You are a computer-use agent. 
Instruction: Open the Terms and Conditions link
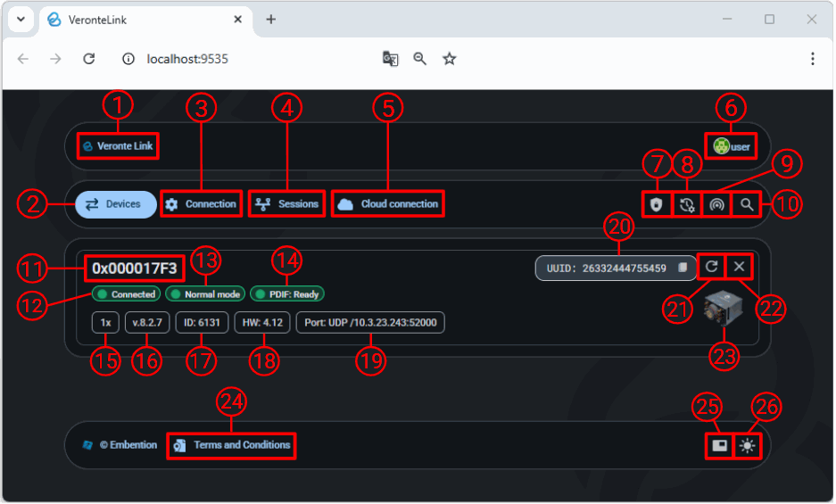click(x=232, y=445)
